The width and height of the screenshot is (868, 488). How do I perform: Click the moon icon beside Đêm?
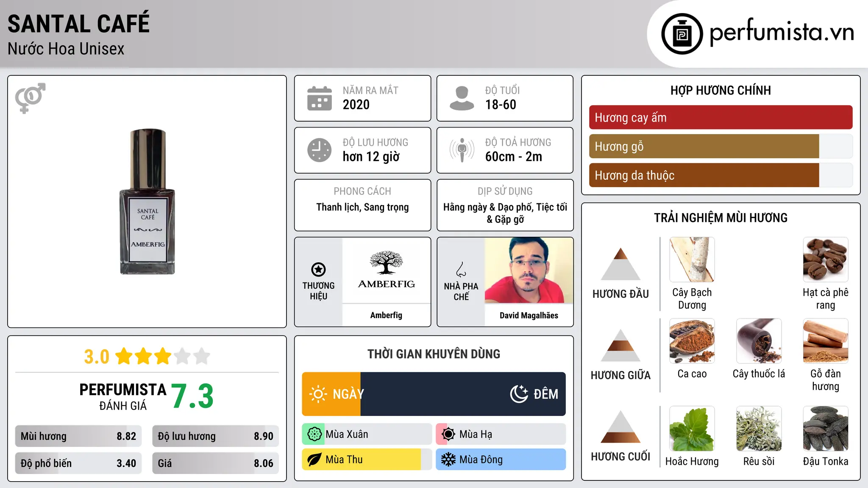tap(519, 394)
